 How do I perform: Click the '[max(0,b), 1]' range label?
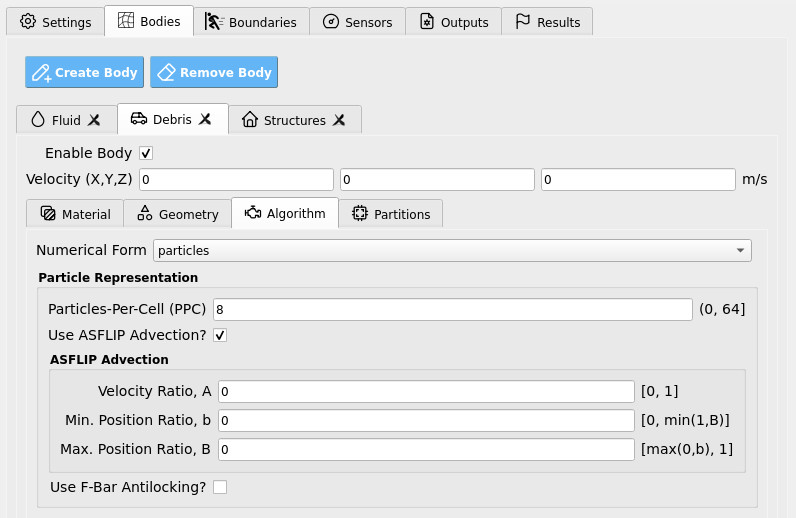pyautogui.click(x=687, y=449)
